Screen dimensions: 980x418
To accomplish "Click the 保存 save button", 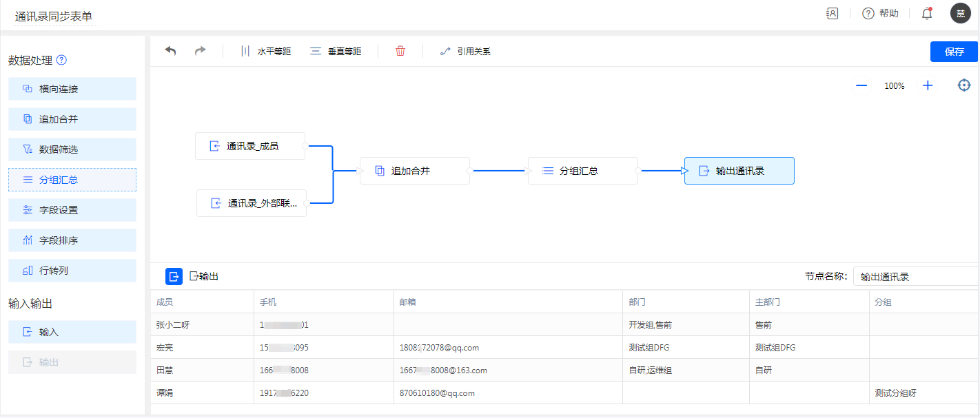I will (x=954, y=52).
